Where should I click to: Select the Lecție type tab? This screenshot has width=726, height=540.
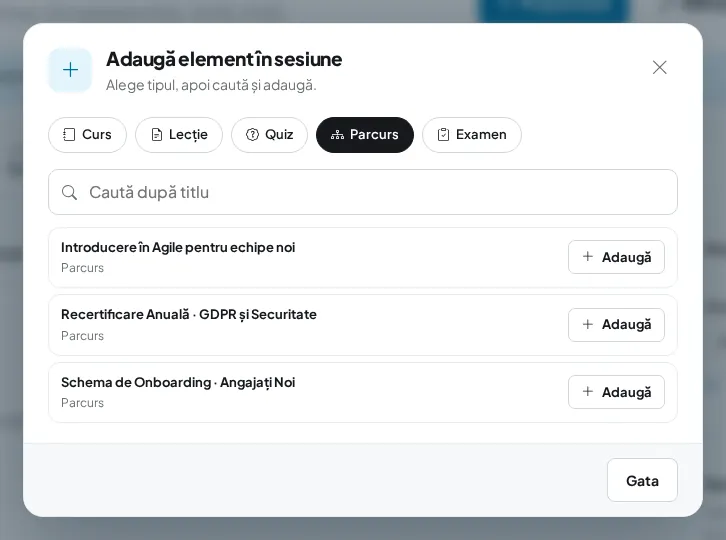point(179,135)
